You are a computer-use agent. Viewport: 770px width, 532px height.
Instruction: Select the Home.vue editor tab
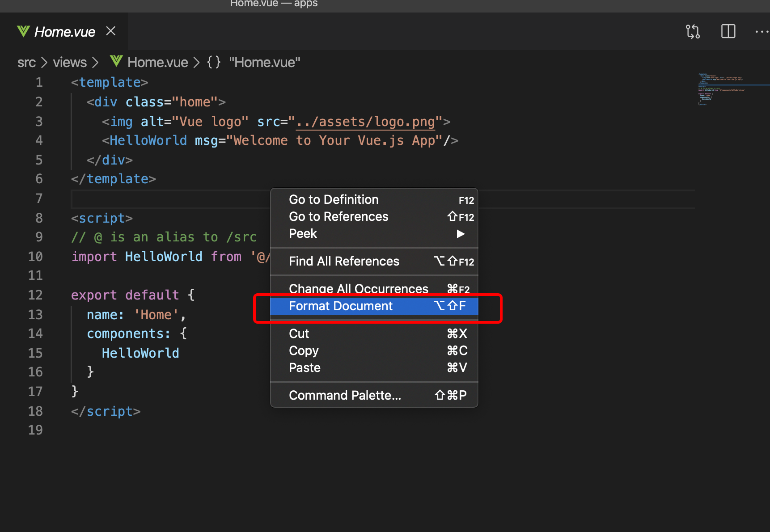pyautogui.click(x=65, y=31)
